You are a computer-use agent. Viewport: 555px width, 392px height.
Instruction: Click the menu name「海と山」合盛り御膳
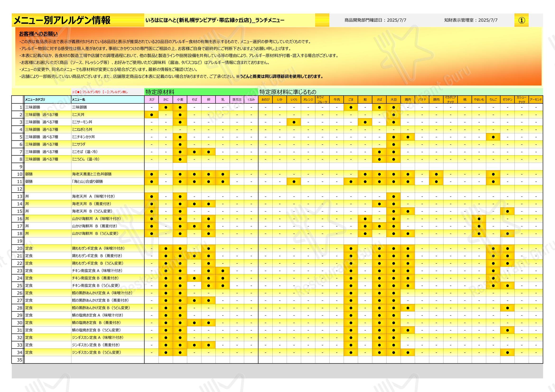click(x=88, y=182)
